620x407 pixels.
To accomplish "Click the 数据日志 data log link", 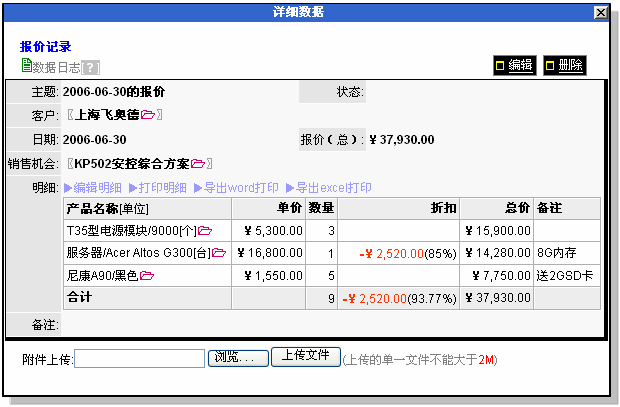I will 56,67.
